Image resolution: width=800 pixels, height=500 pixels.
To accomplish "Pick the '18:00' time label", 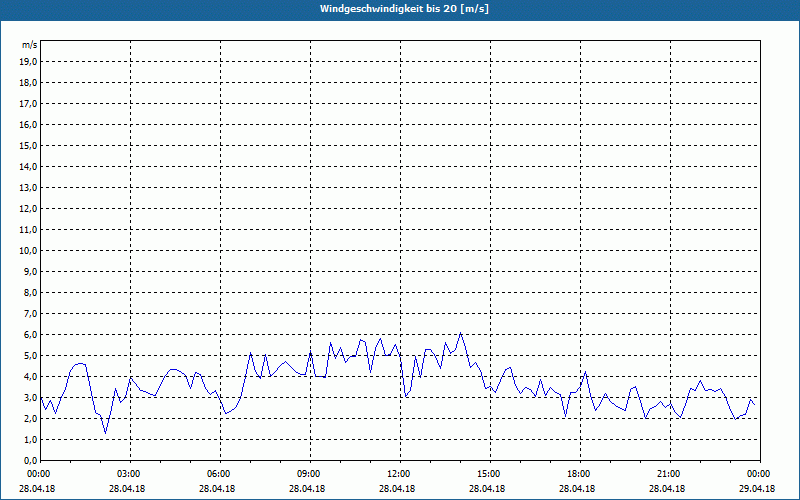I will point(578,474).
